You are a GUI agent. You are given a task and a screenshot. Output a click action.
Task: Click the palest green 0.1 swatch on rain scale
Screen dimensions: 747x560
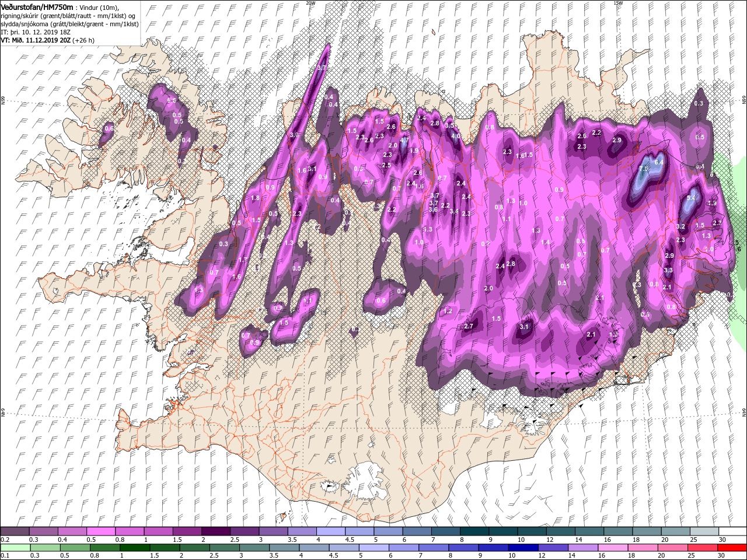15,548
